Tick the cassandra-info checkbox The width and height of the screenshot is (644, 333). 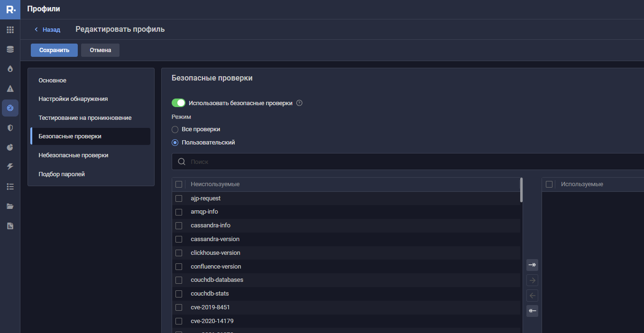pyautogui.click(x=179, y=225)
